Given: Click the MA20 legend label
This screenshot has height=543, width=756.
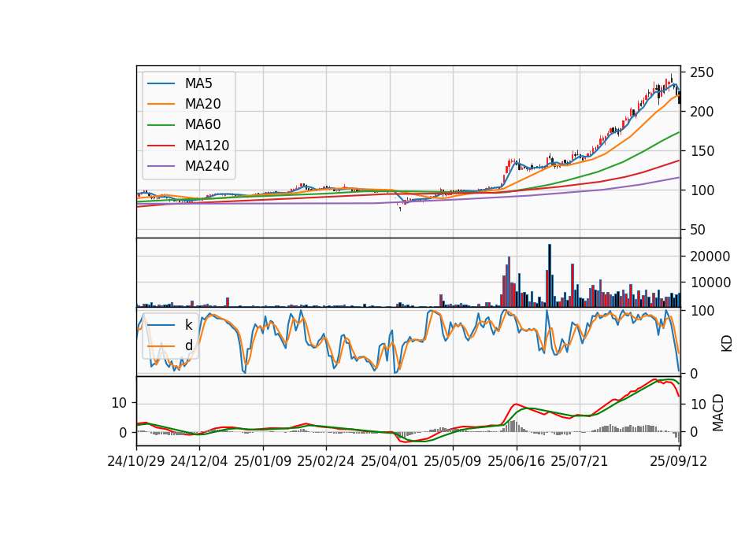Looking at the screenshot, I should point(202,104).
